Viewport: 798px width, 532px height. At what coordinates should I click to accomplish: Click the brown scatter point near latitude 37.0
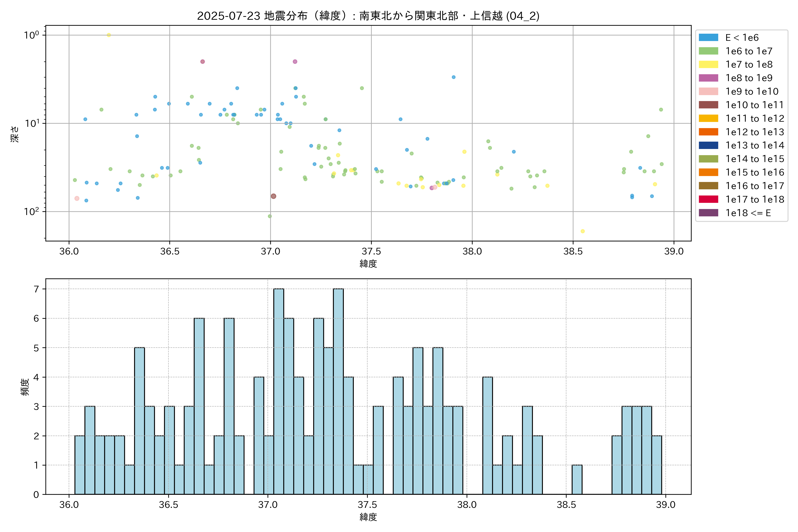click(274, 196)
